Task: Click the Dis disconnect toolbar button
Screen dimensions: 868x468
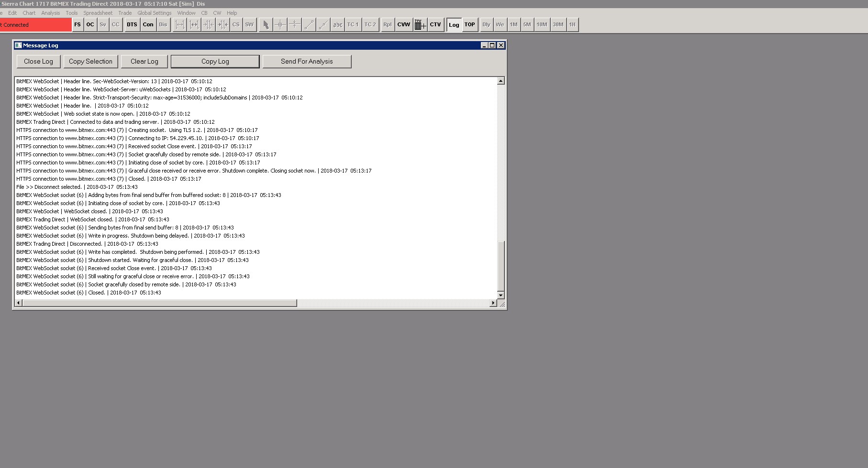Action: [x=163, y=25]
